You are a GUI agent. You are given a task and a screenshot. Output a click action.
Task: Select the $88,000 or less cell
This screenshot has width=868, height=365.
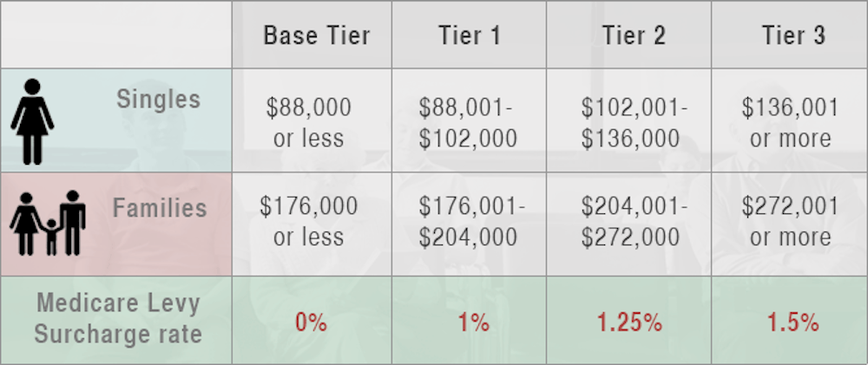pyautogui.click(x=309, y=122)
